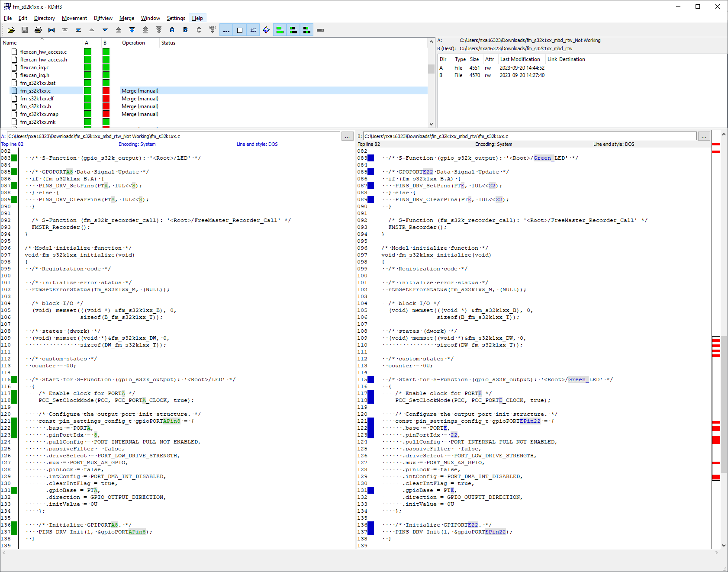Select version B using the B toolbar icon
The image size is (728, 572).
(185, 30)
